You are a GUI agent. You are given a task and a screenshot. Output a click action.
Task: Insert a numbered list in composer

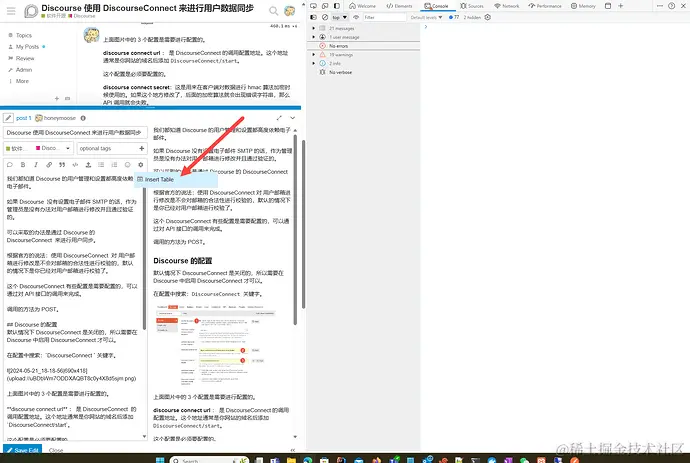(114, 165)
